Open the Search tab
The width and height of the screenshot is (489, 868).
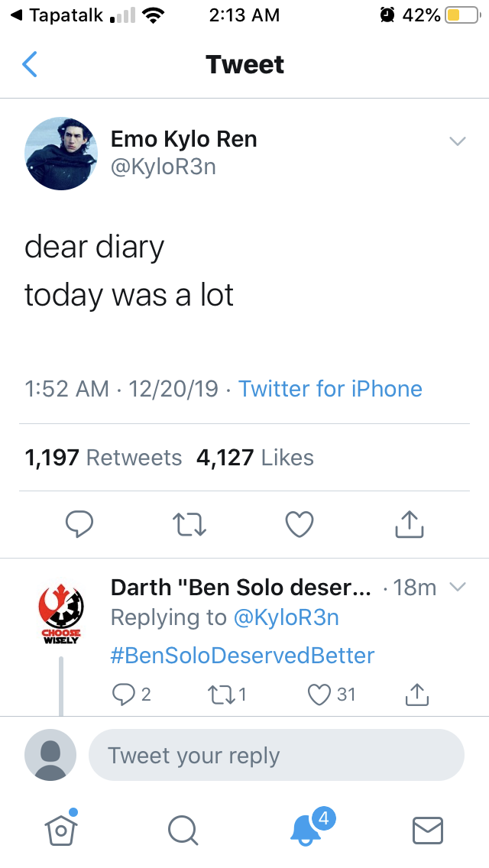(183, 831)
